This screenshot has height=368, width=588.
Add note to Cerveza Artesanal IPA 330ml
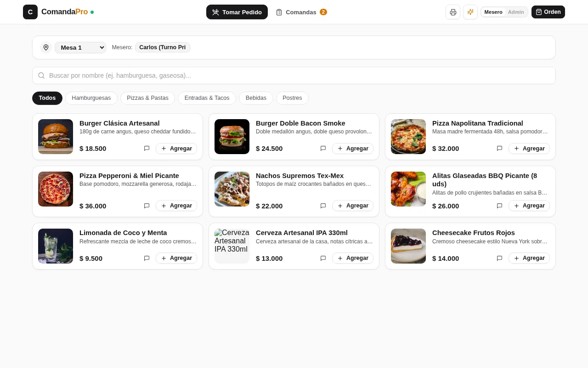click(323, 258)
